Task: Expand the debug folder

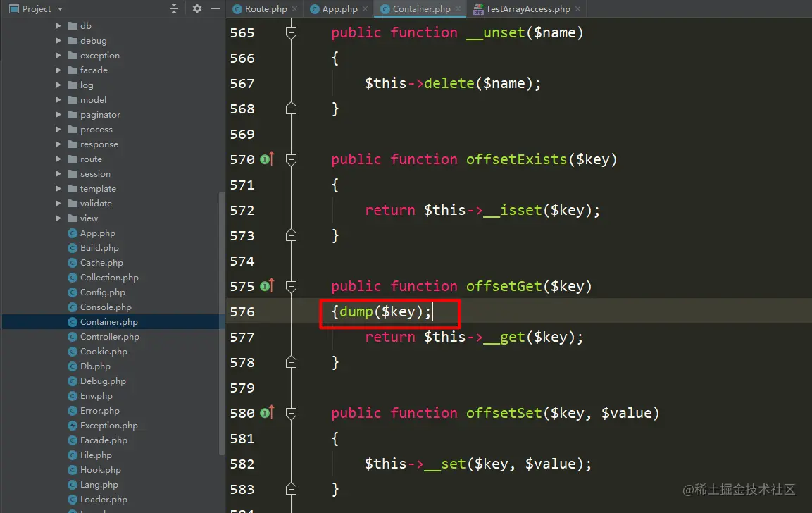Action: coord(58,40)
